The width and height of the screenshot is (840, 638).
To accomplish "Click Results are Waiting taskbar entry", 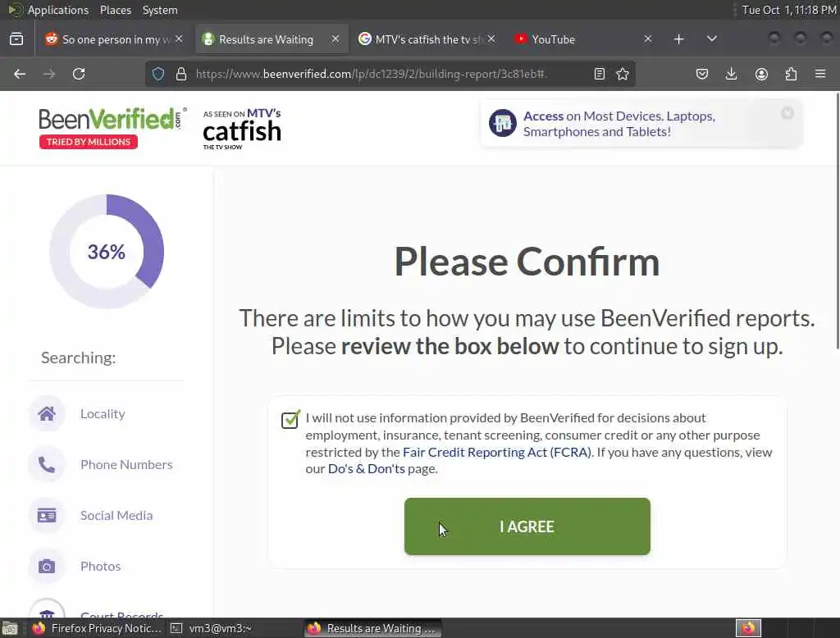I will (x=373, y=628).
